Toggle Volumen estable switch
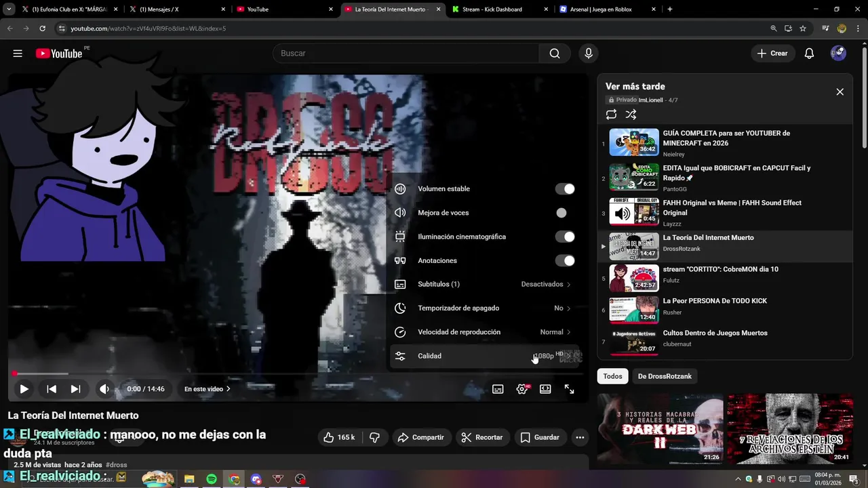Viewport: 868px width, 488px height. click(x=565, y=189)
